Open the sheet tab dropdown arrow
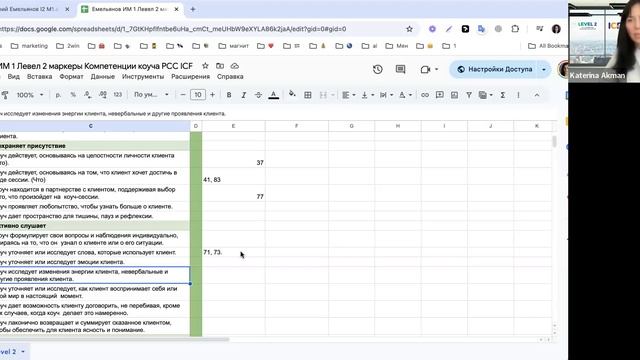The width and height of the screenshot is (640, 360). pyautogui.click(x=23, y=351)
